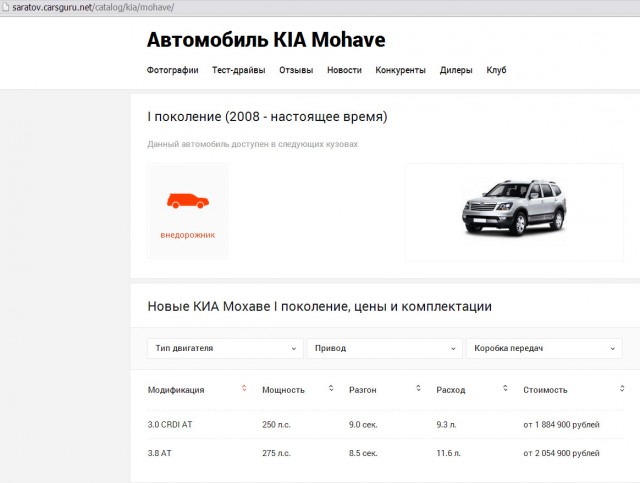Viewport: 640px width, 483px height.
Task: Click the Новые КИА Мохаве I поколение heading
Action: 320,307
